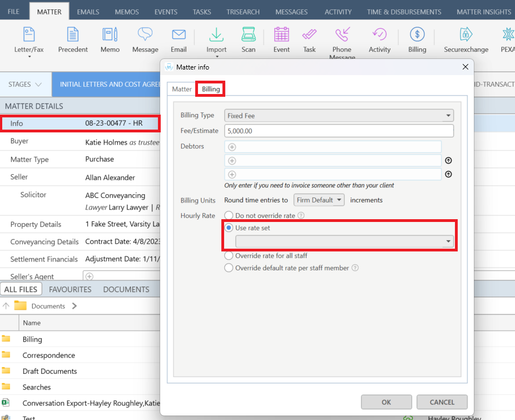Click OK in Matter info dialog

386,402
